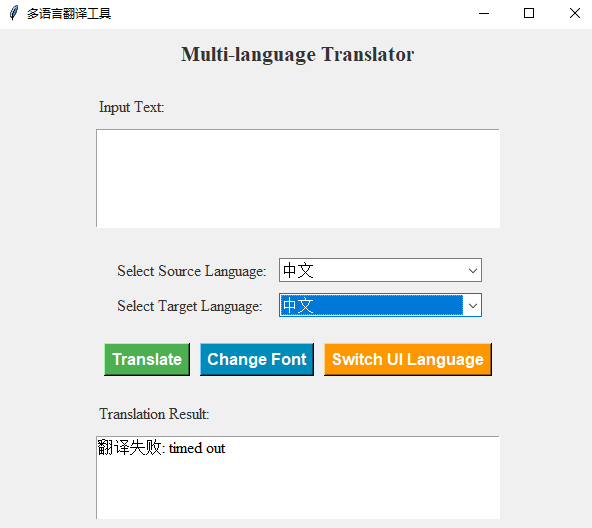The height and width of the screenshot is (528, 592).
Task: Click the Input Text label
Action: (131, 107)
